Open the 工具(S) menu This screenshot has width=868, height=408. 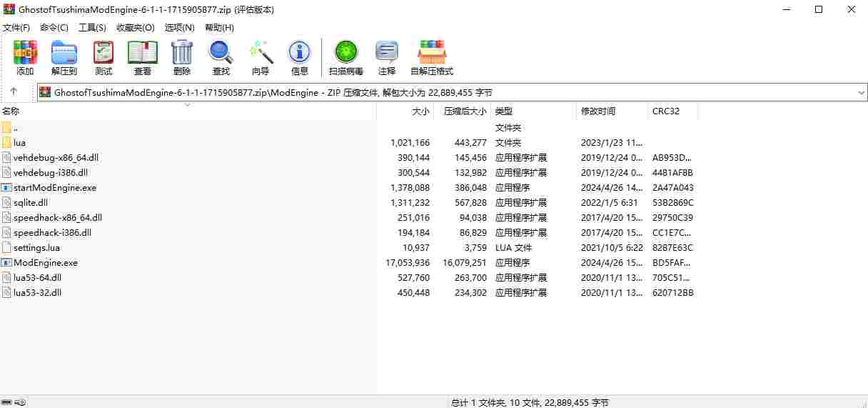(92, 28)
